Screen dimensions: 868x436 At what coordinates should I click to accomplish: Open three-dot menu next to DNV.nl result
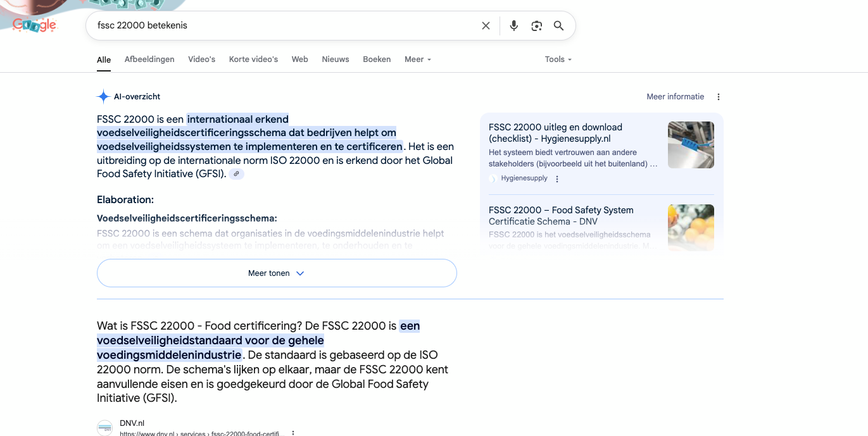[x=293, y=433]
